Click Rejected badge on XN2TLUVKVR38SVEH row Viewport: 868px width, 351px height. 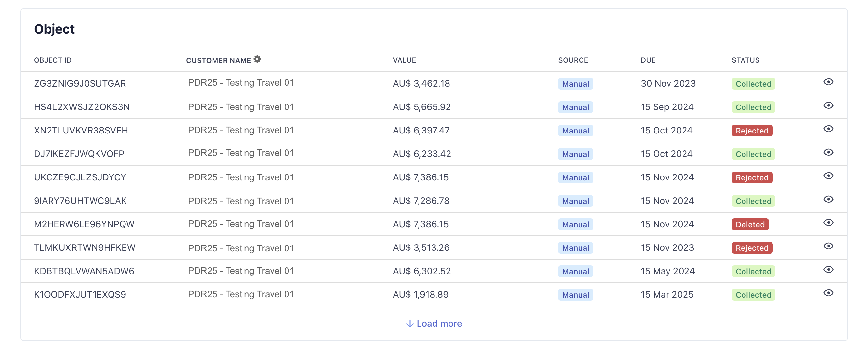(752, 131)
